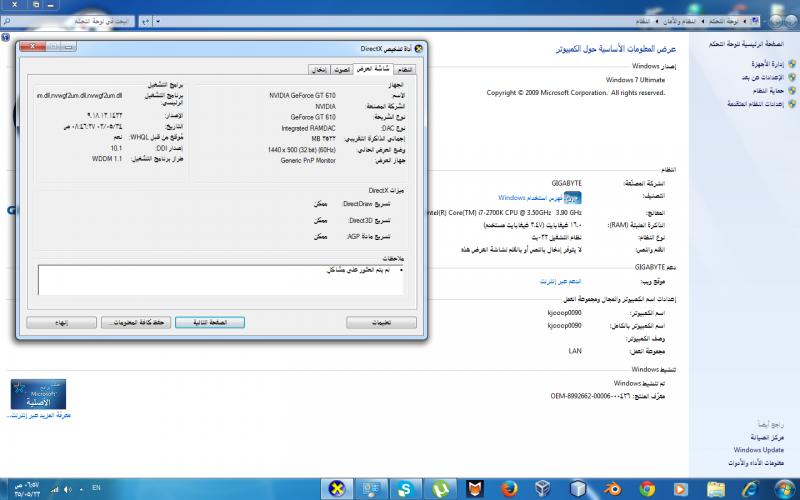Click the DirectX title bar icon
The height and width of the screenshot is (500, 800).
(418, 49)
